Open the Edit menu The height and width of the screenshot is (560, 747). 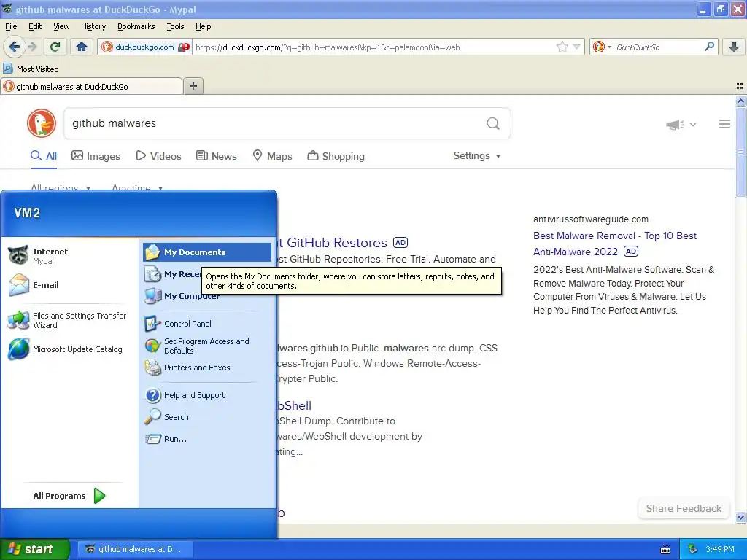point(35,26)
